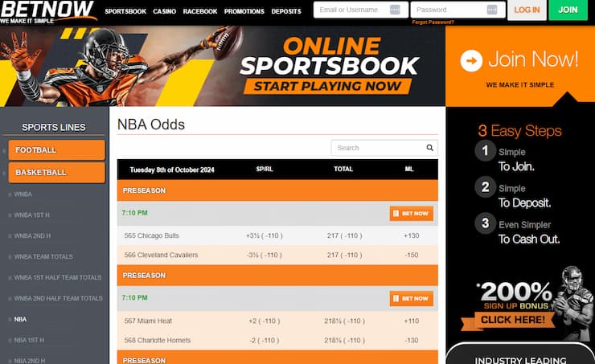This screenshot has height=364, width=595.
Task: Click the green JOIN button
Action: [x=568, y=10]
